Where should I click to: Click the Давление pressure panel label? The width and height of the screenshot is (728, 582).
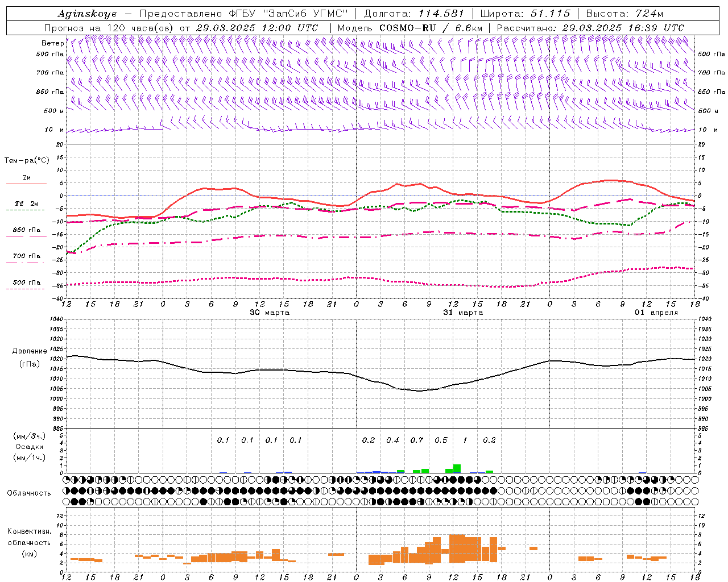(29, 351)
